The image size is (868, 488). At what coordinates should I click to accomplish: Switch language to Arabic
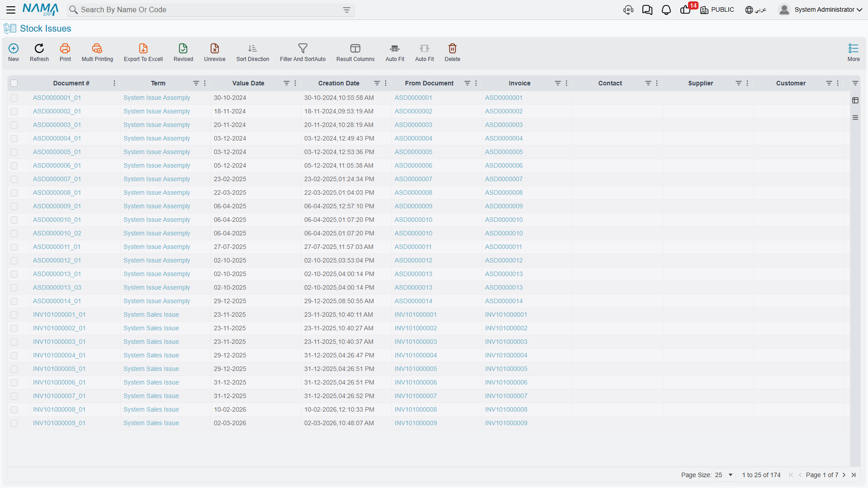point(756,10)
